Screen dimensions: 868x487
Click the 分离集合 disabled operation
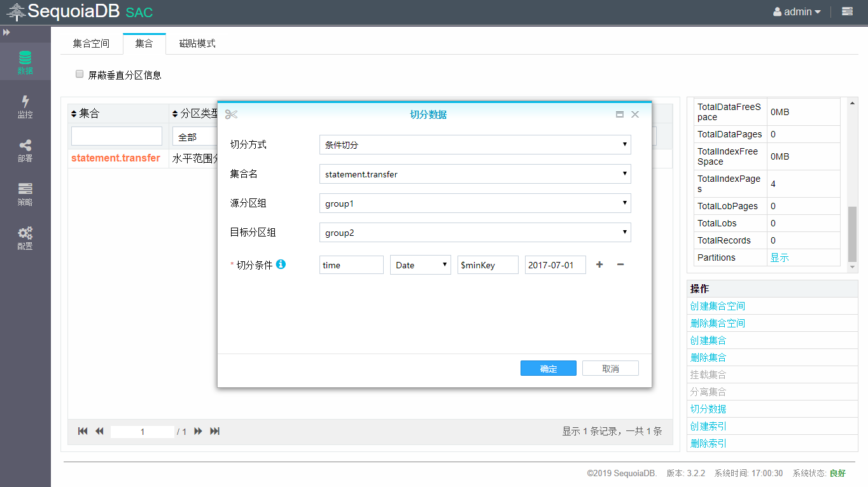point(708,392)
